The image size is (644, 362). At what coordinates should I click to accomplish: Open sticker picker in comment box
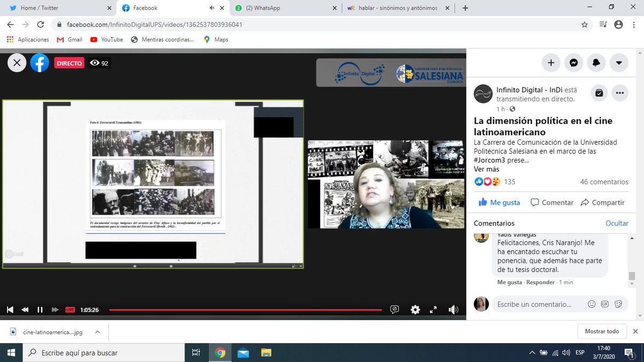[x=618, y=304]
